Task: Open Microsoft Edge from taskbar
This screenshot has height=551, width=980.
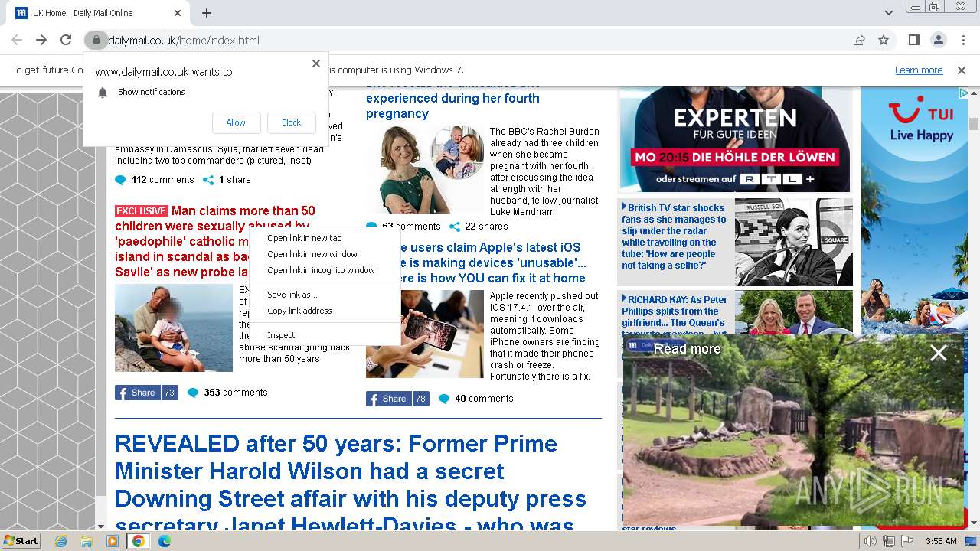Action: click(164, 541)
